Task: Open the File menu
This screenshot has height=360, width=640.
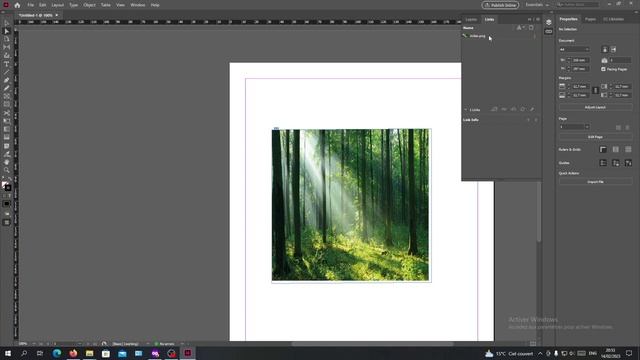Action: coord(31,5)
